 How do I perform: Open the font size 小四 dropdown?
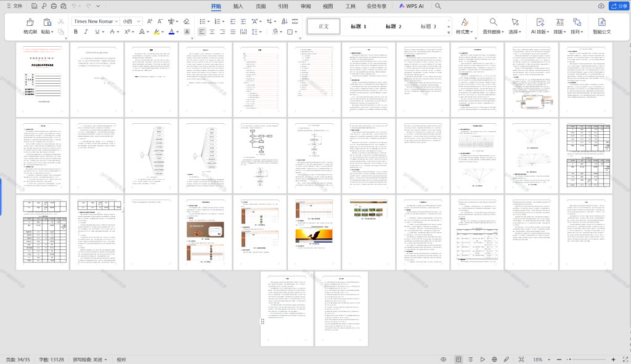coord(139,22)
